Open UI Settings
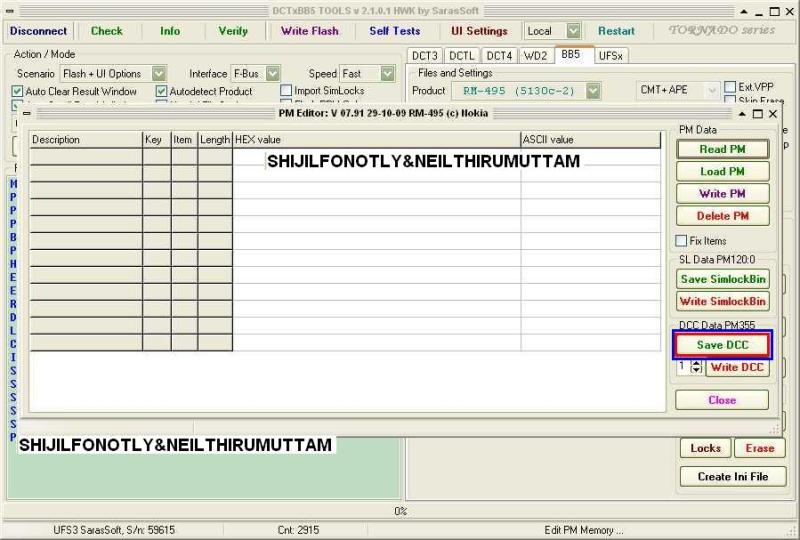Screen dimensions: 800x540 pos(479,31)
